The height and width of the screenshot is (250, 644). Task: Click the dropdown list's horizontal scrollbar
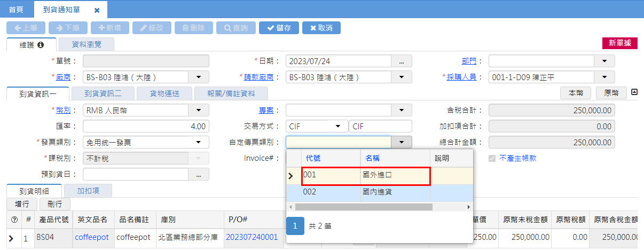(x=363, y=207)
